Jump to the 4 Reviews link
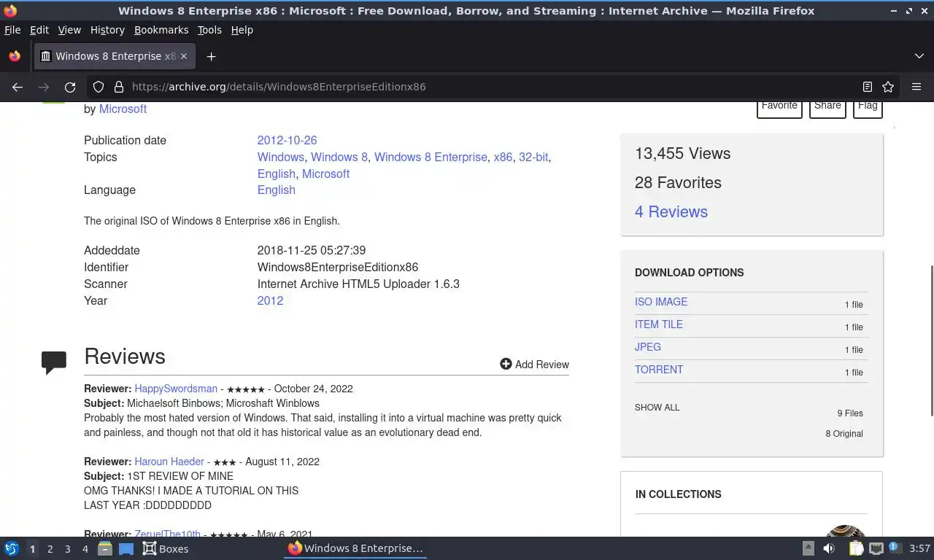The width and height of the screenshot is (934, 560). (x=671, y=211)
